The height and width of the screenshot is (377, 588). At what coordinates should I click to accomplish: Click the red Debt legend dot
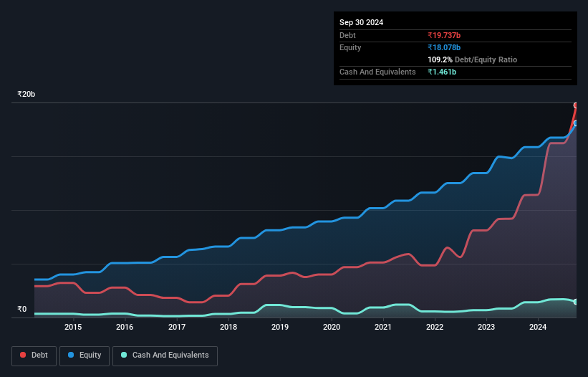(23, 355)
